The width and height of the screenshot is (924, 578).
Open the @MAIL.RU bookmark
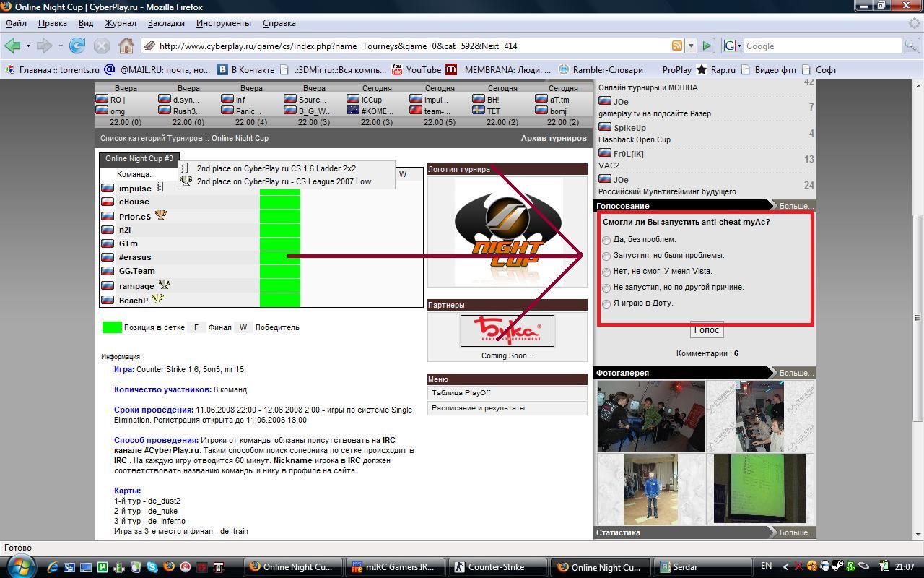pos(157,69)
